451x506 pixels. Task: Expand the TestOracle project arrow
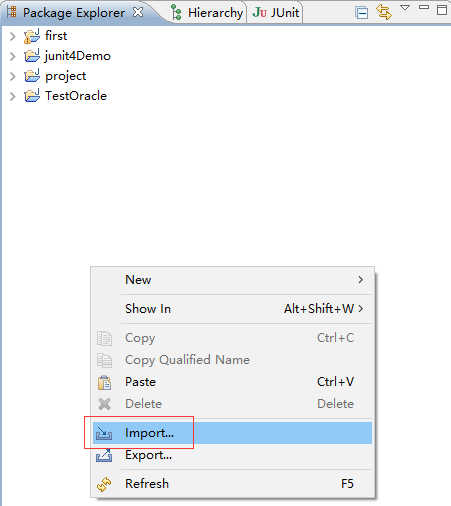[x=13, y=96]
